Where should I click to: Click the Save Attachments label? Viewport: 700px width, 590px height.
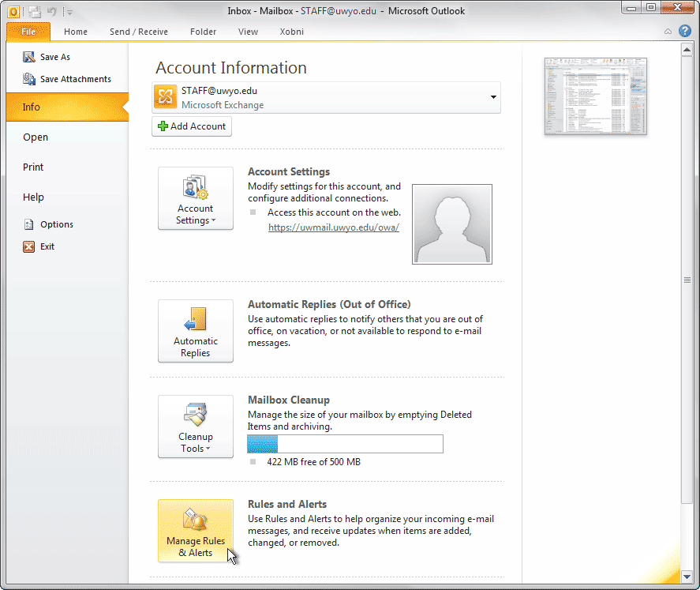(x=76, y=79)
